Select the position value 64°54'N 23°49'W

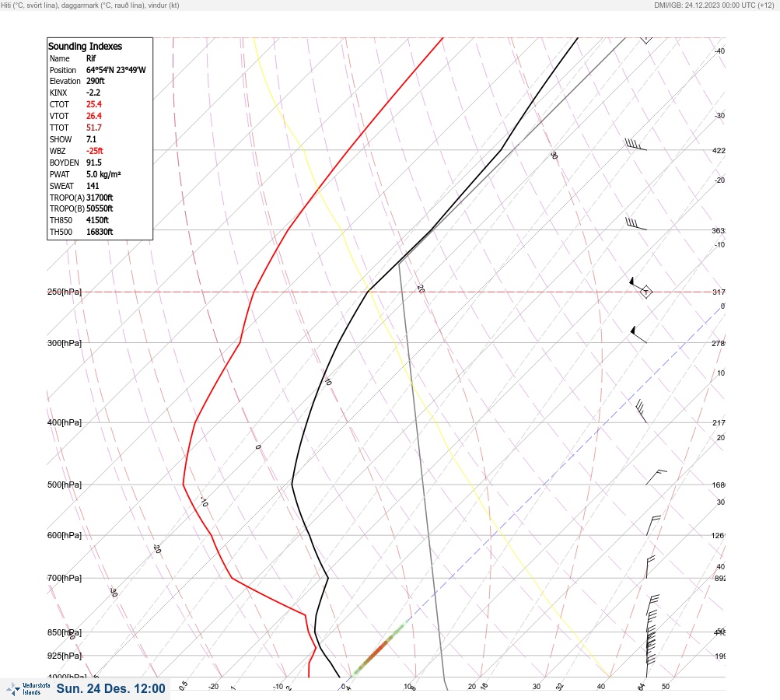click(116, 70)
